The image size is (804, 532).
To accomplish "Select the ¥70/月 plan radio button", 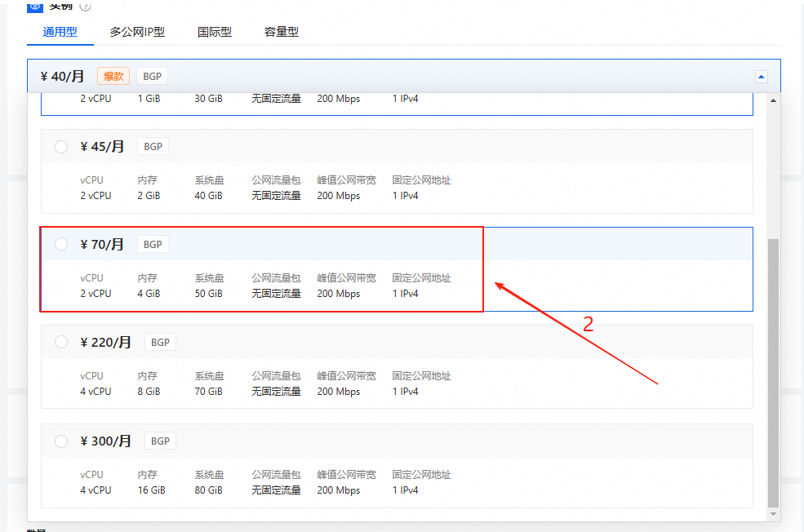I will click(61, 244).
